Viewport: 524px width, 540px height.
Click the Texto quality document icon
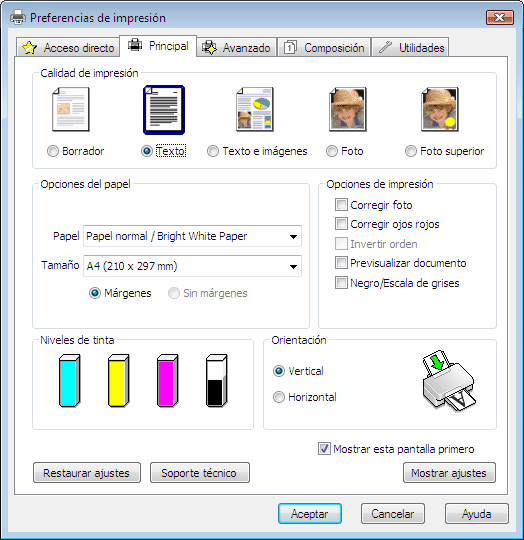click(164, 110)
